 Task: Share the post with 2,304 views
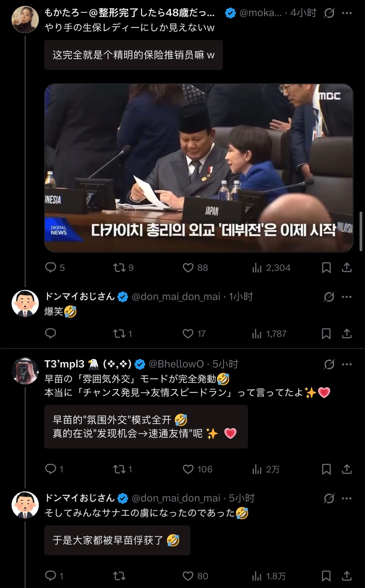coord(347,268)
